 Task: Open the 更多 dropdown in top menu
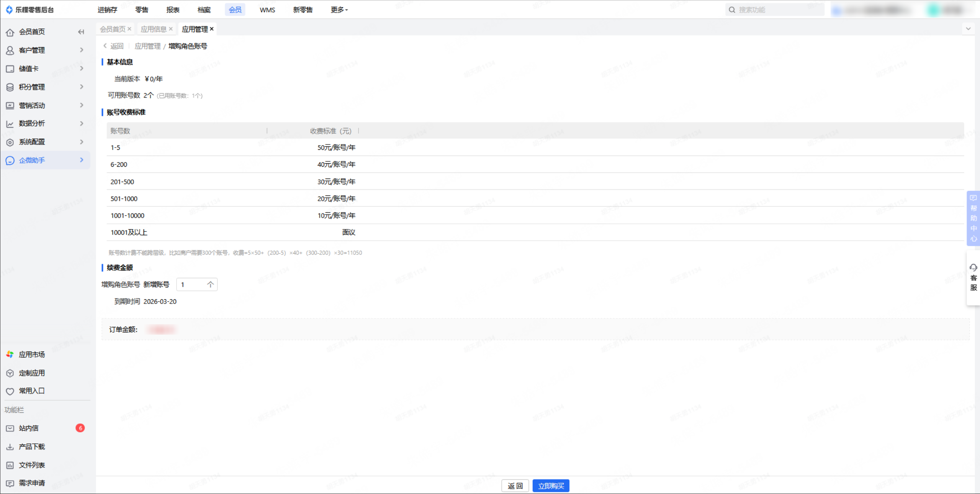point(339,10)
